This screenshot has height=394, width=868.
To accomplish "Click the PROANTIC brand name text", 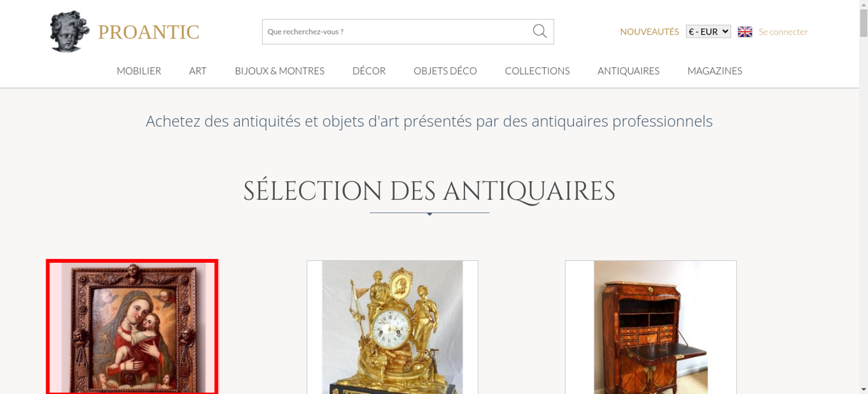I will [x=148, y=32].
